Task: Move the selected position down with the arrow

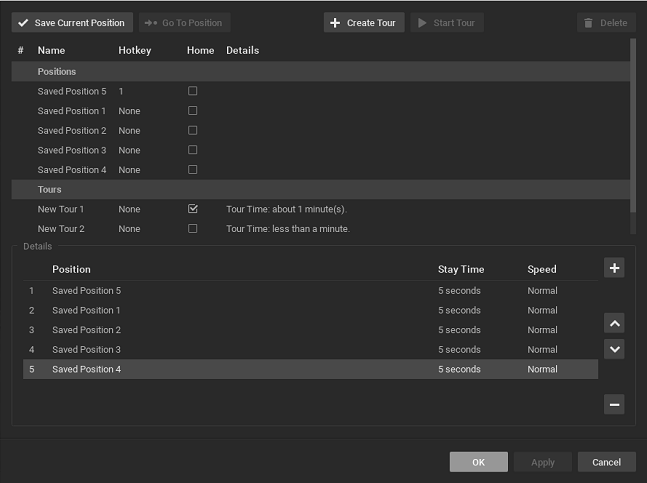Action: tap(614, 349)
